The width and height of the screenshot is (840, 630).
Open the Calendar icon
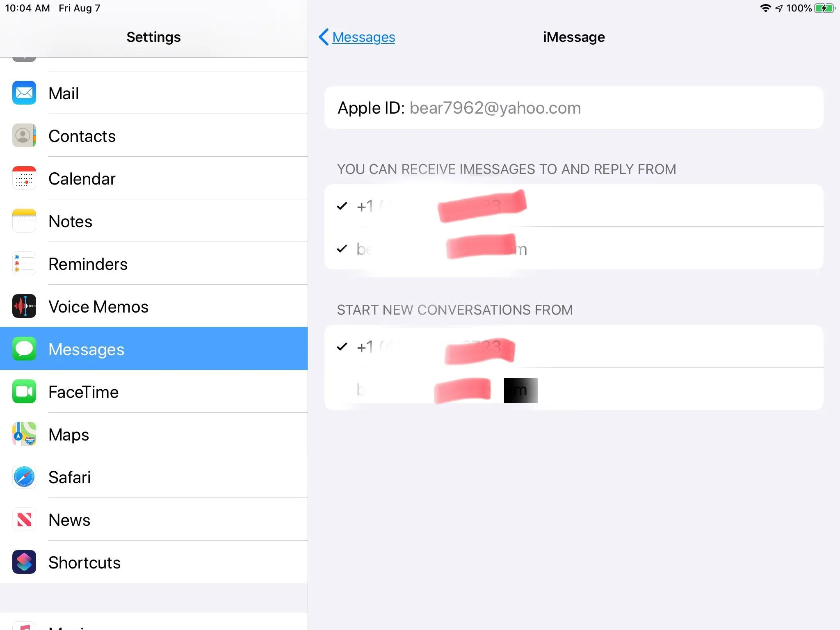(24, 178)
